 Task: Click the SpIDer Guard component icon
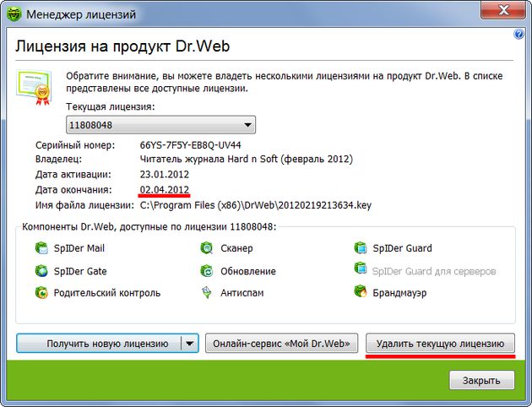click(361, 248)
